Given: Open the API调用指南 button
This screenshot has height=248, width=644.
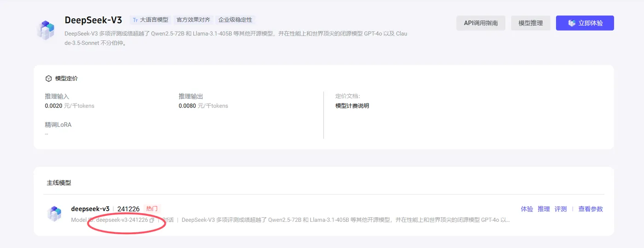Looking at the screenshot, I should (x=481, y=23).
